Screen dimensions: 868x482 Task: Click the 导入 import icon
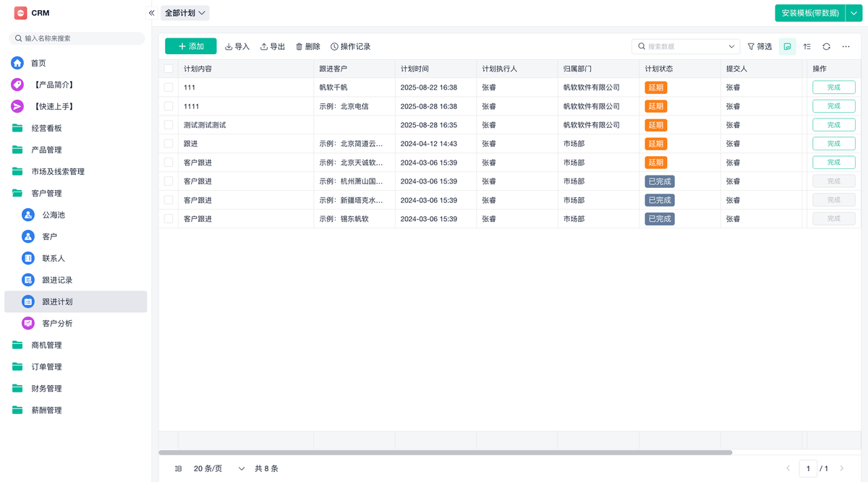pyautogui.click(x=229, y=46)
